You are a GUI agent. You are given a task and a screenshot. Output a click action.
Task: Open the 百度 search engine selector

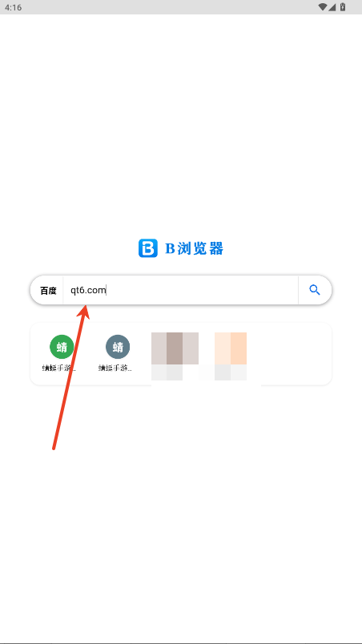point(48,291)
